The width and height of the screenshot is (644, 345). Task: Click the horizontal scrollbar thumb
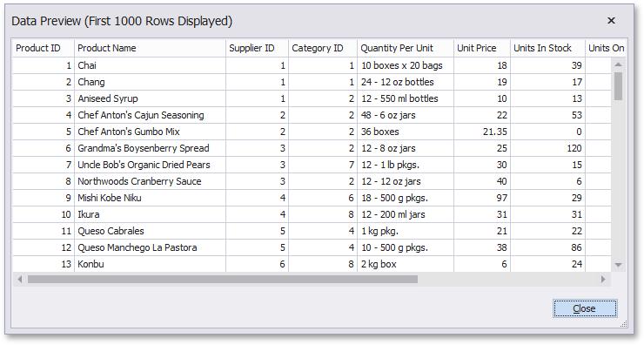pos(222,279)
